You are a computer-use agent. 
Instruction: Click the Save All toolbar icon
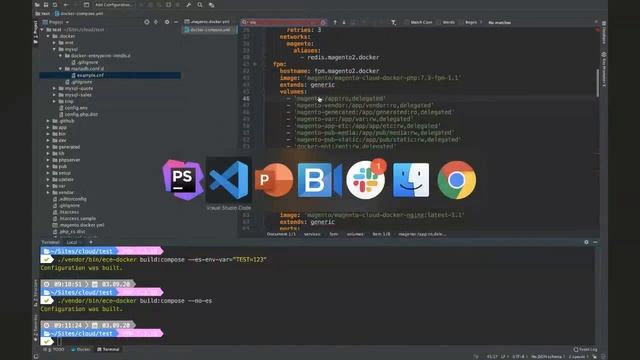[x=46, y=5]
